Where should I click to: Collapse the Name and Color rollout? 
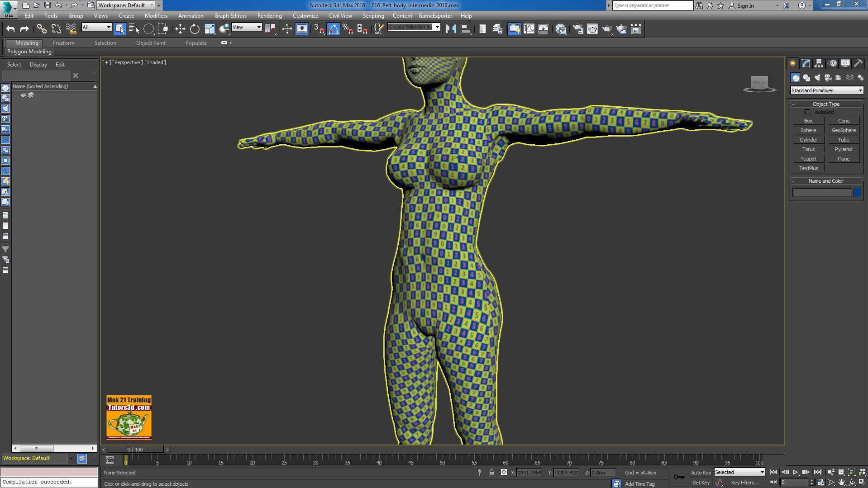826,181
